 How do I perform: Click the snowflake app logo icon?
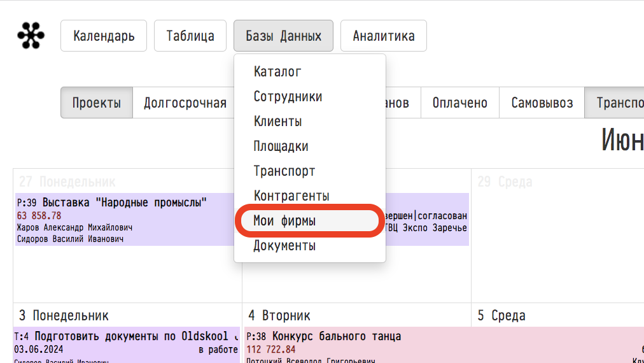pyautogui.click(x=31, y=36)
